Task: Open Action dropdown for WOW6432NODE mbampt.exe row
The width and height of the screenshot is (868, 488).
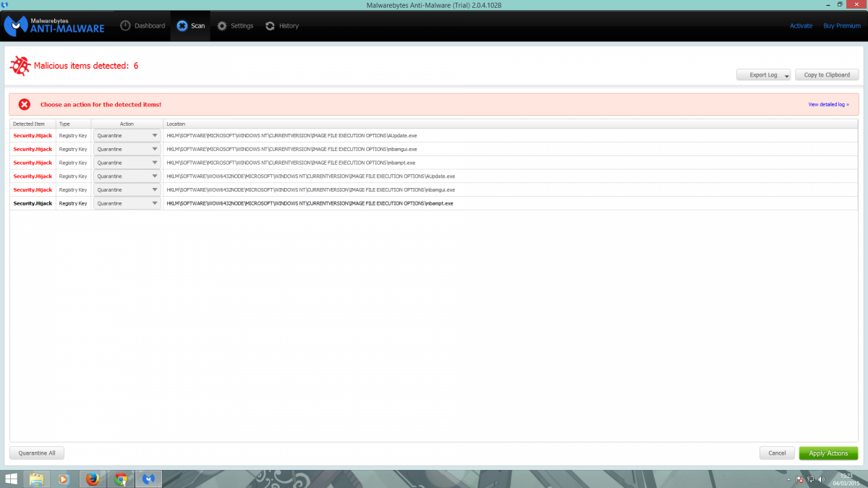Action: click(x=127, y=204)
